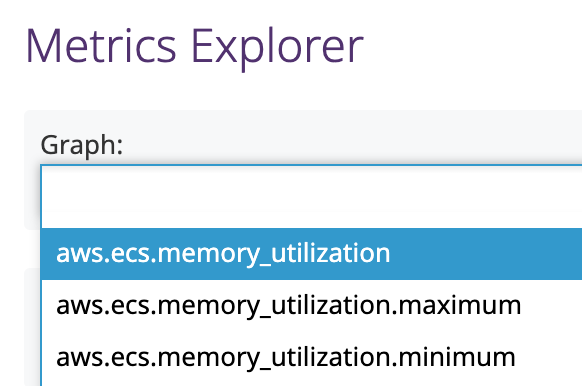The height and width of the screenshot is (386, 582).
Task: Open the second autocomplete suggestion row
Action: tap(312, 305)
